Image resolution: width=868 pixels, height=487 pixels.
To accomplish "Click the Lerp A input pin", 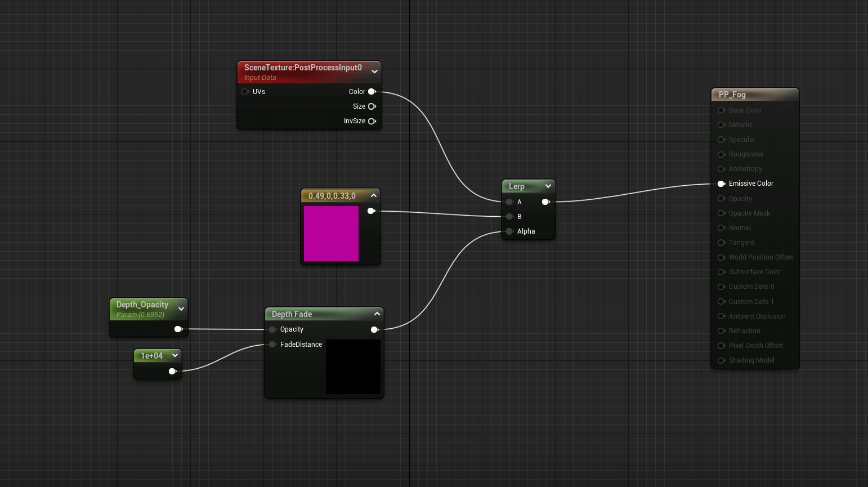I will (x=509, y=202).
